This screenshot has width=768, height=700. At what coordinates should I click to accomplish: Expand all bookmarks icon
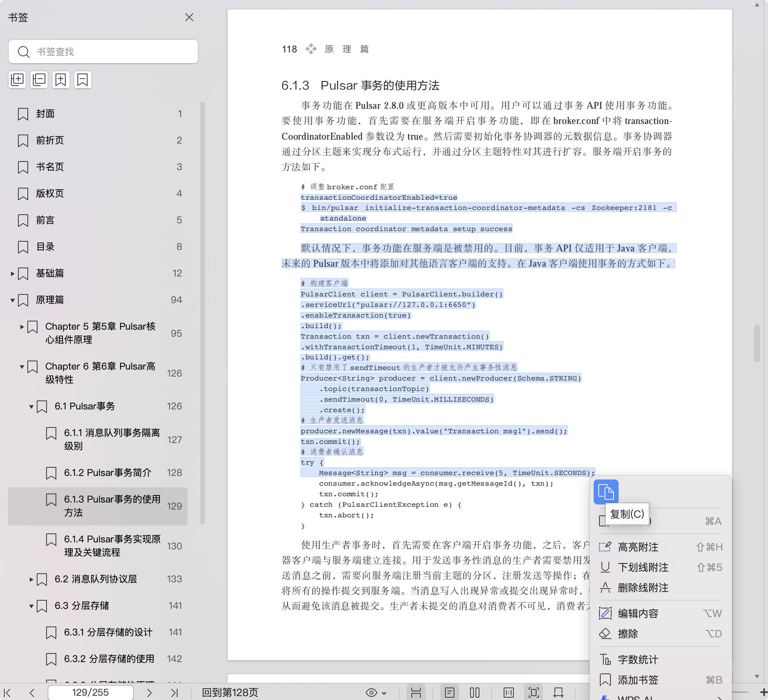(x=17, y=80)
